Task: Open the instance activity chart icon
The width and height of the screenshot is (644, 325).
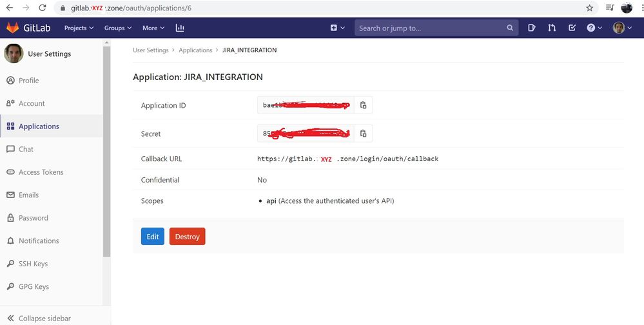Action: click(x=180, y=28)
